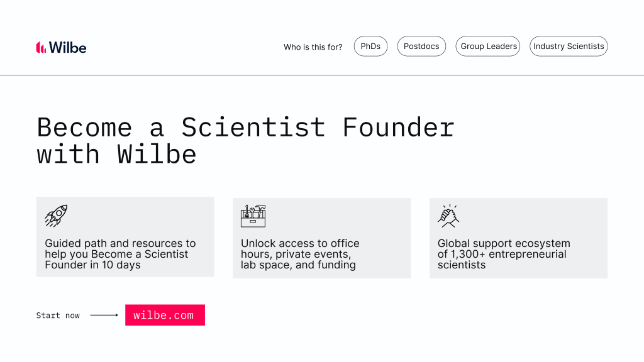Click 'with Wilbe' headline line
The height and width of the screenshot is (362, 644).
[116, 155]
